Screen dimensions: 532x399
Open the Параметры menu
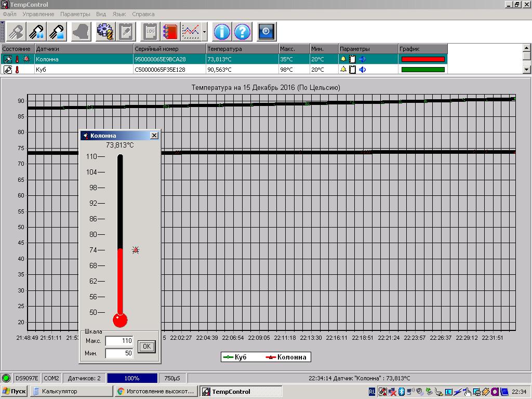(x=75, y=14)
